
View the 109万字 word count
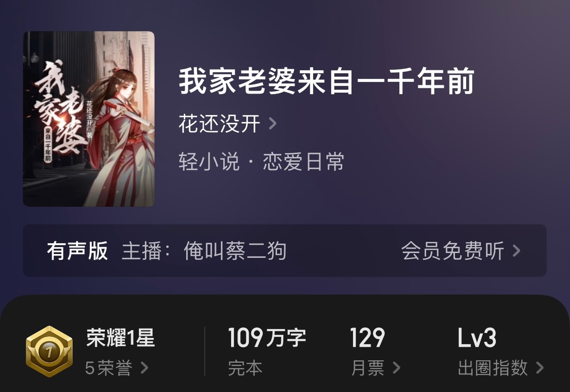click(x=267, y=337)
